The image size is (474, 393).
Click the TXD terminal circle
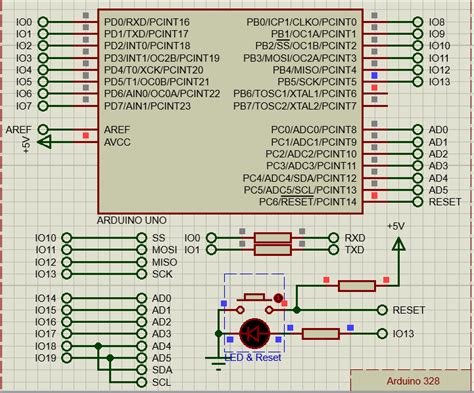(333, 250)
